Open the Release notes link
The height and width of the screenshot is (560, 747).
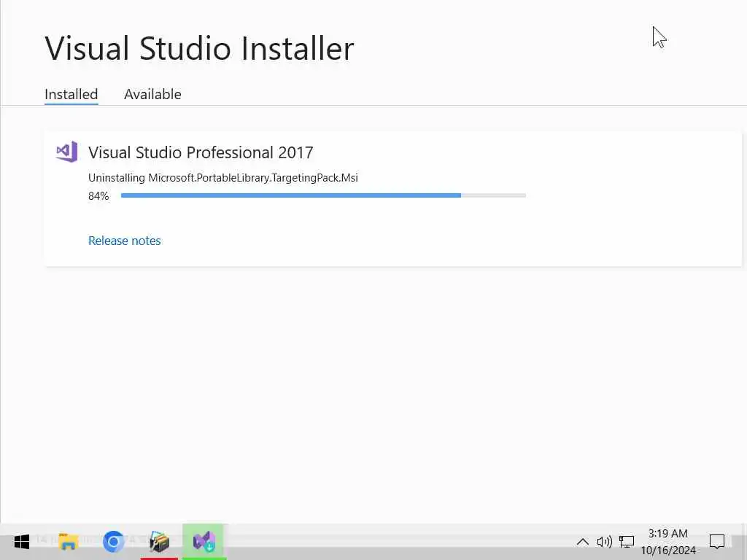[124, 241]
